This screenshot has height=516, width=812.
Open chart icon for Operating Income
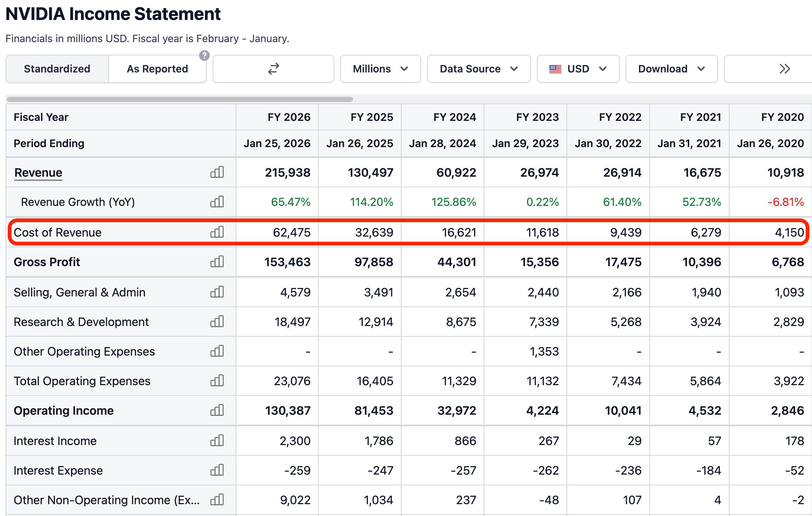(217, 410)
